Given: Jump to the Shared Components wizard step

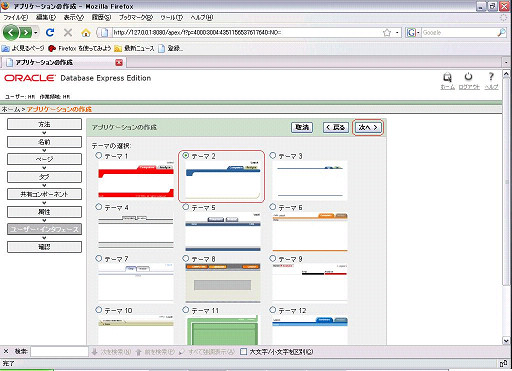Looking at the screenshot, I should (x=44, y=194).
